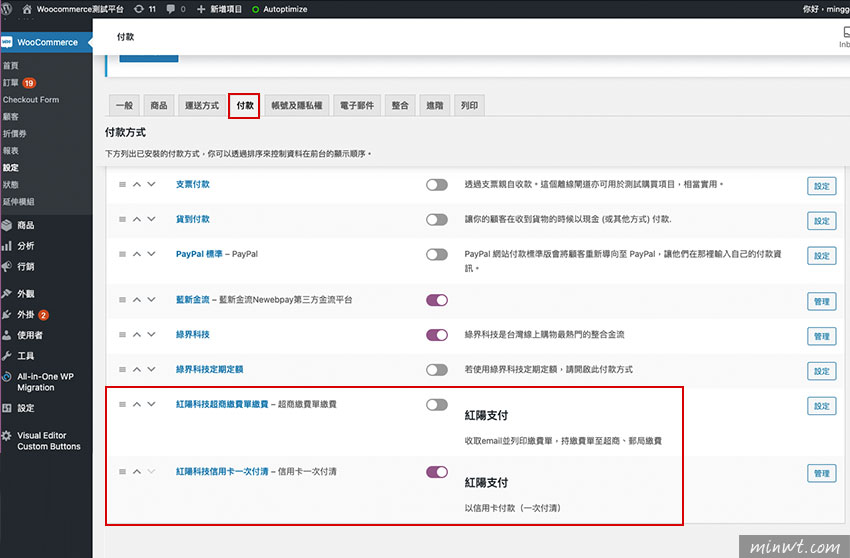Grab drag handle of 藍新金流 row

coord(123,299)
